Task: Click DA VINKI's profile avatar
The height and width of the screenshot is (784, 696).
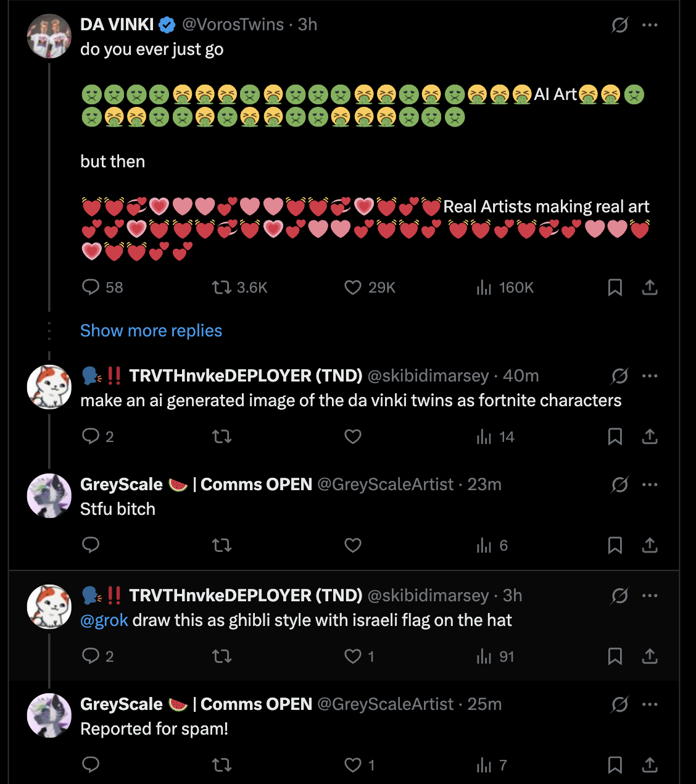Action: 49,36
